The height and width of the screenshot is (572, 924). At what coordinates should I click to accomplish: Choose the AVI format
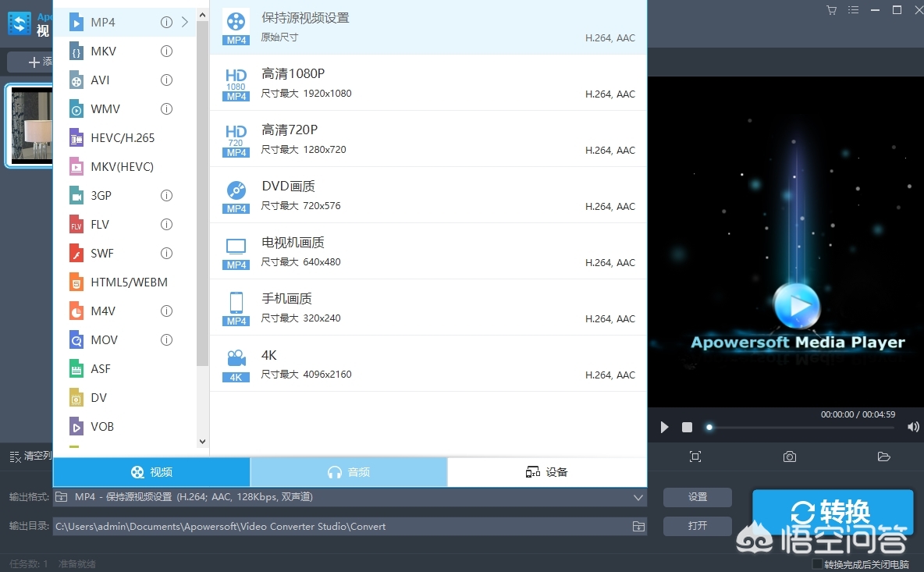(124, 80)
